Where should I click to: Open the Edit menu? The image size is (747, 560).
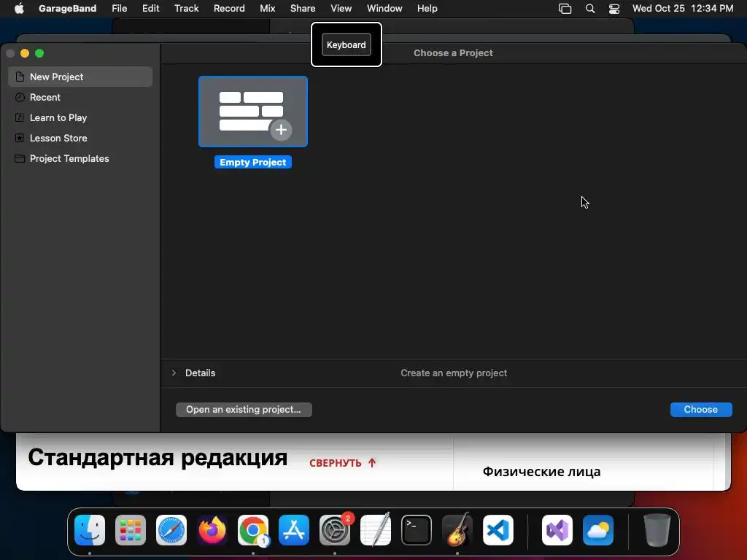[x=150, y=9]
